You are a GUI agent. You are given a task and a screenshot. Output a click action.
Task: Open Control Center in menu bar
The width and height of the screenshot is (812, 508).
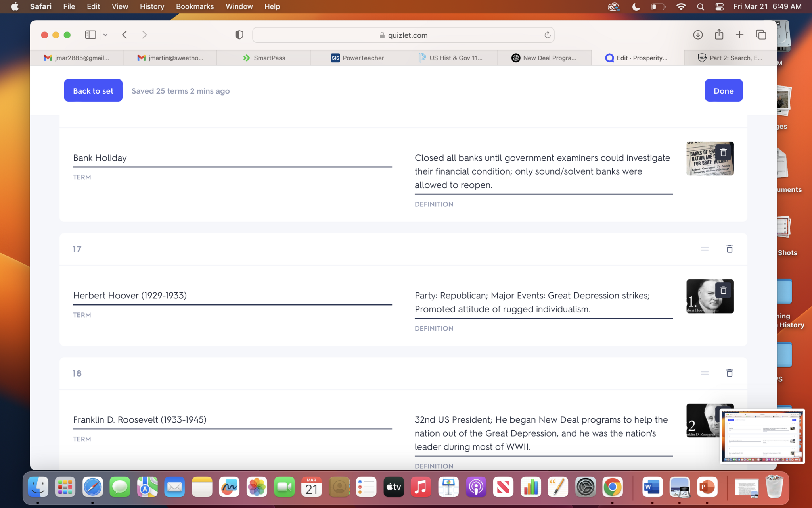(x=720, y=6)
